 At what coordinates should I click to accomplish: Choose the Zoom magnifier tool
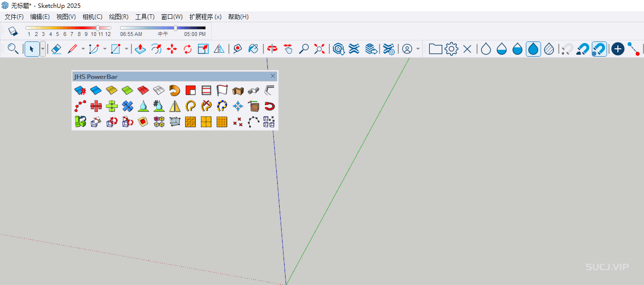[304, 49]
